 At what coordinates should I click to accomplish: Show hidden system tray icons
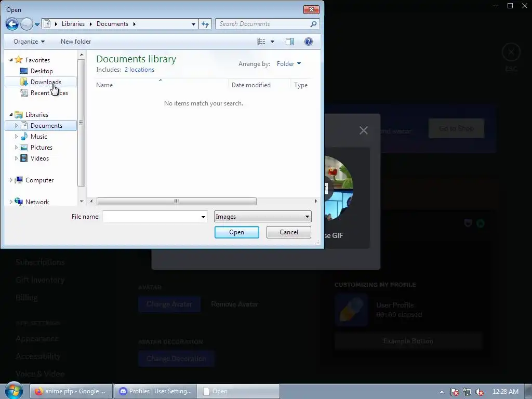coord(442,392)
